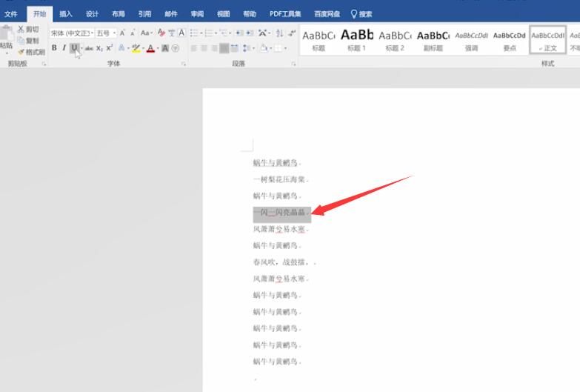Switch to the 插入 (Insert) tab
Viewport: 580px width, 392px height.
tap(65, 14)
